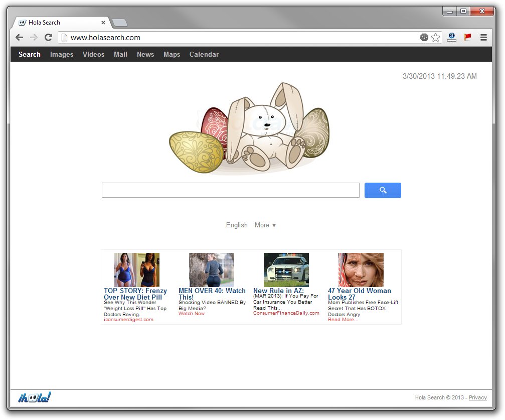This screenshot has width=505, height=420.
Task: Open News in the nav bar
Action: (145, 54)
